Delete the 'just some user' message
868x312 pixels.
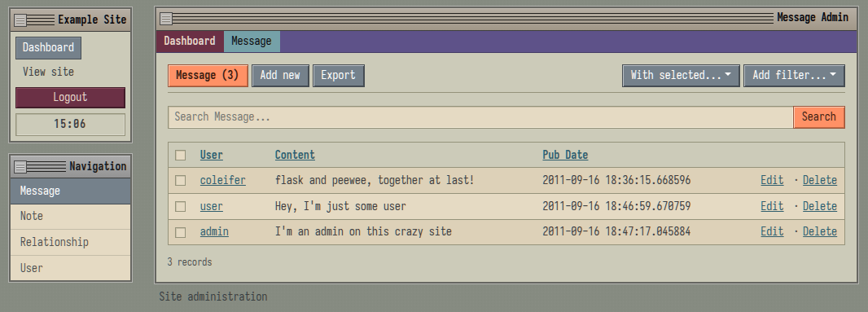click(x=820, y=207)
